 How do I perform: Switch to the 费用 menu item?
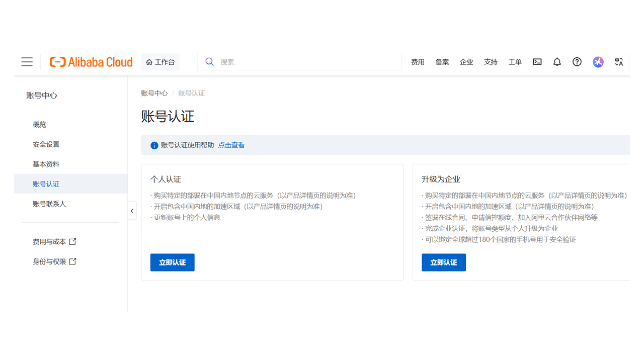(418, 61)
